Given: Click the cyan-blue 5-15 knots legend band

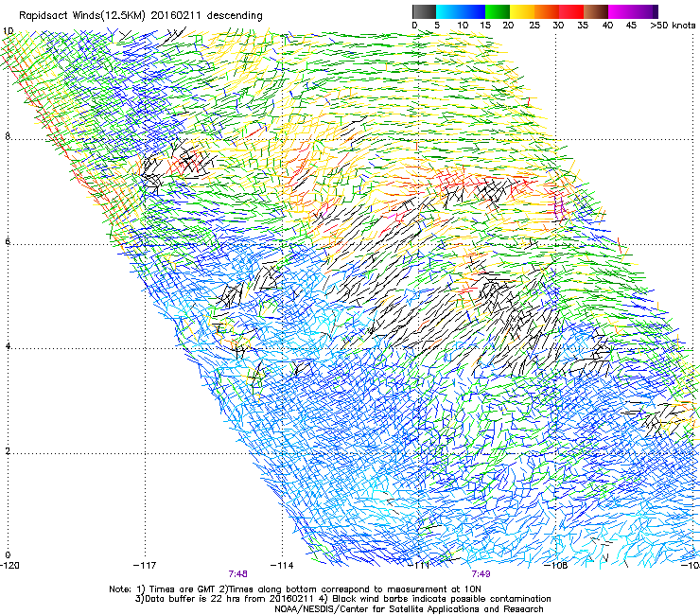Looking at the screenshot, I should coord(461,11).
